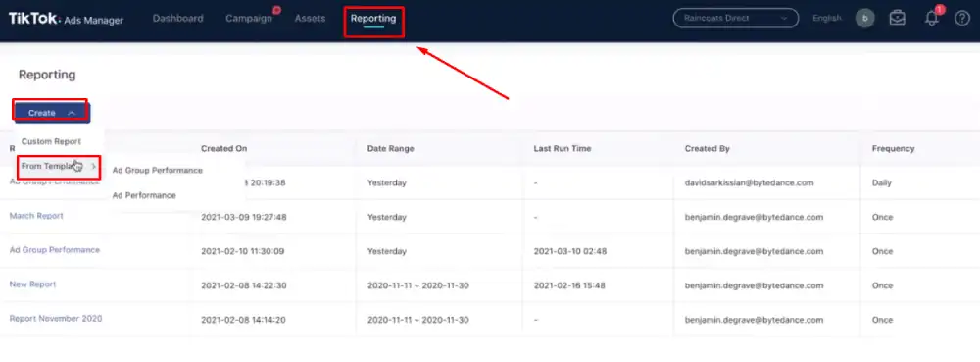The image size is (980, 362).
Task: Click the Frequency column header
Action: pos(893,149)
